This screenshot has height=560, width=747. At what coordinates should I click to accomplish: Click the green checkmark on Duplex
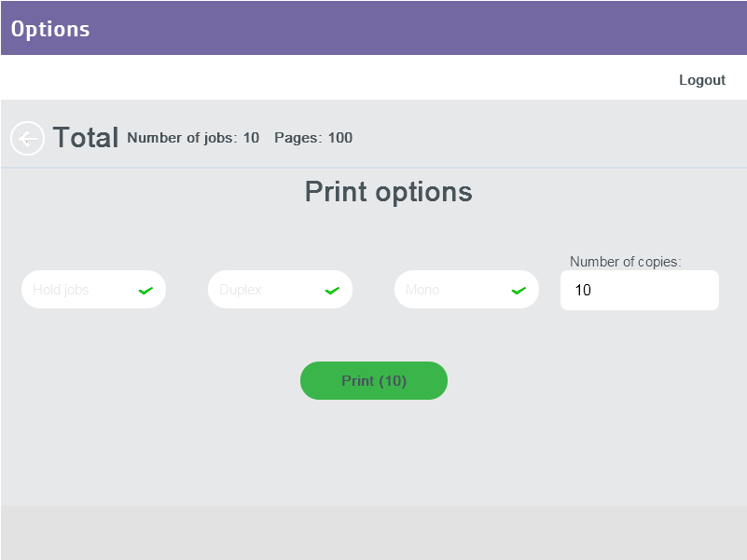click(332, 290)
